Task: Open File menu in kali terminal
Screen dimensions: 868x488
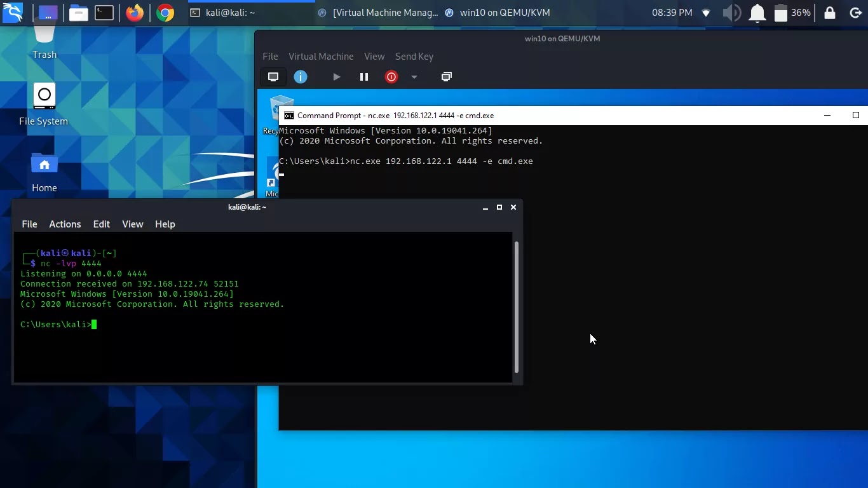Action: click(29, 224)
